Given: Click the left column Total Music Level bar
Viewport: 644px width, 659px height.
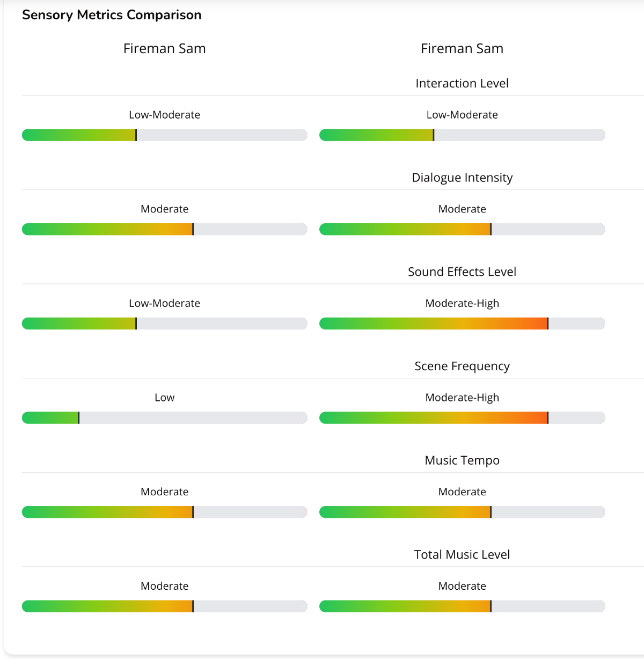Looking at the screenshot, I should tap(164, 606).
